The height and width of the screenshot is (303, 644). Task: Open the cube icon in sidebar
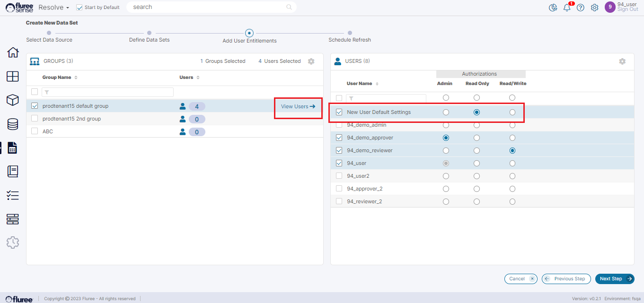click(x=13, y=100)
